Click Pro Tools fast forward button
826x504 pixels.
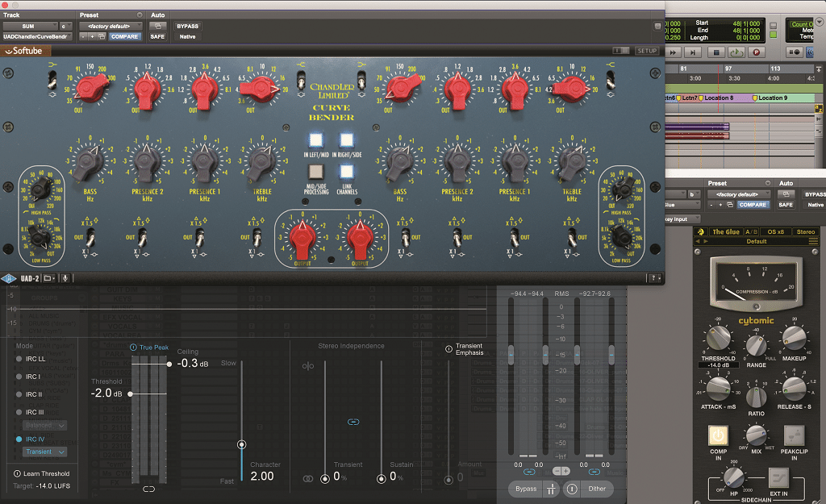click(x=673, y=52)
